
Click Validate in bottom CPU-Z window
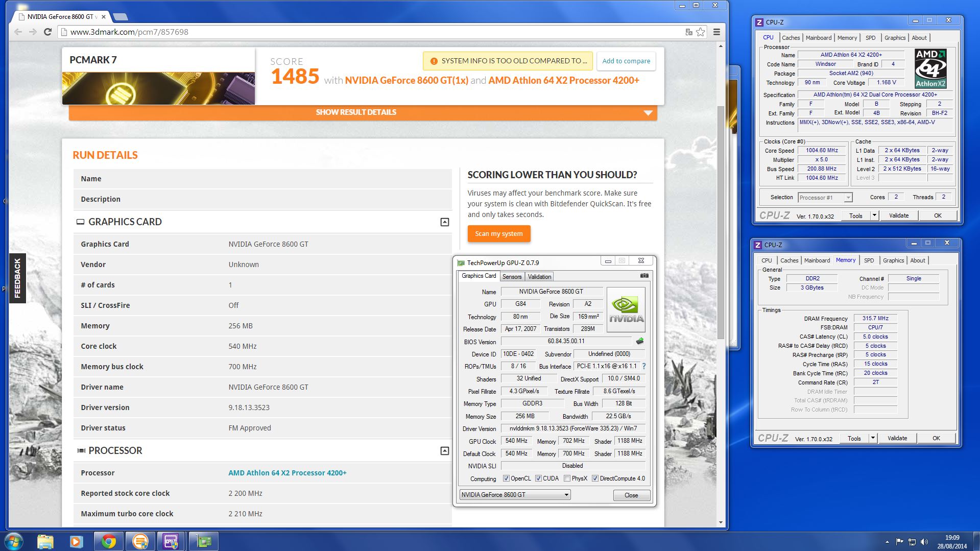coord(897,438)
